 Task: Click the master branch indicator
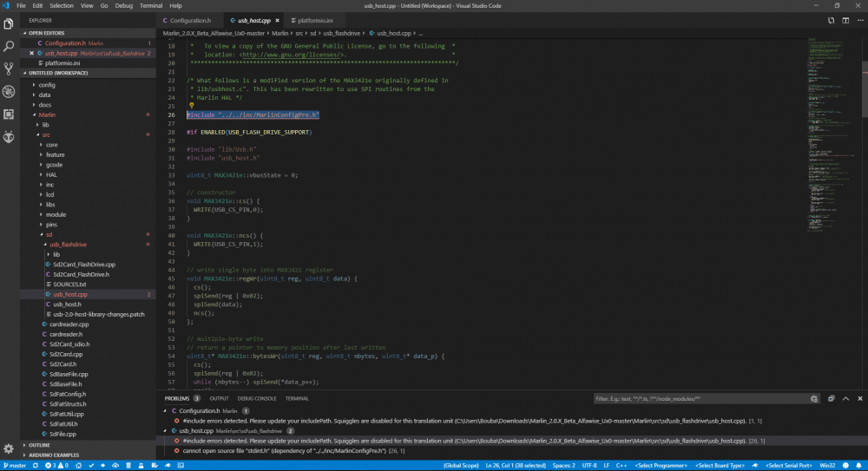16,466
